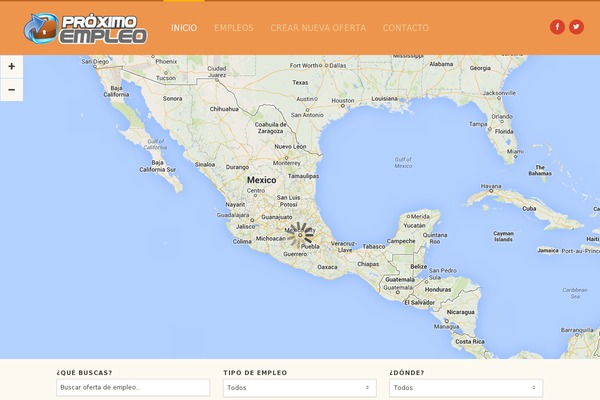
Task: Click the 'San Antonio' label on map
Action: click(x=307, y=115)
